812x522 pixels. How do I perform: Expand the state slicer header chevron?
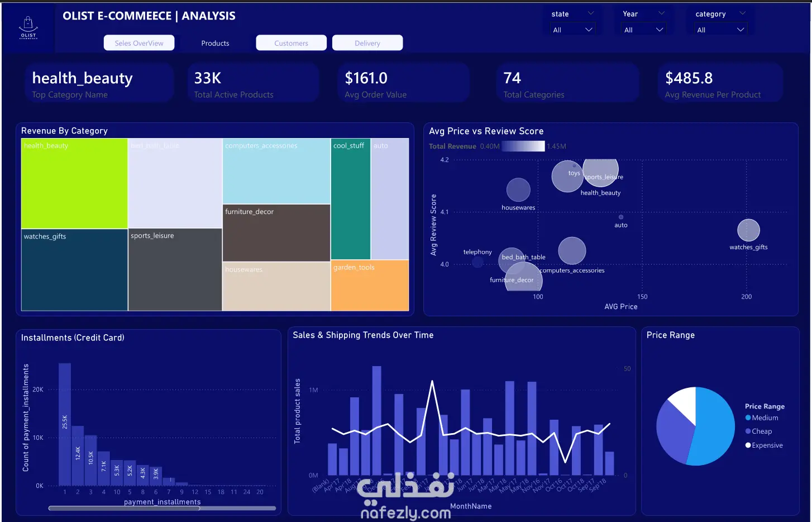591,13
